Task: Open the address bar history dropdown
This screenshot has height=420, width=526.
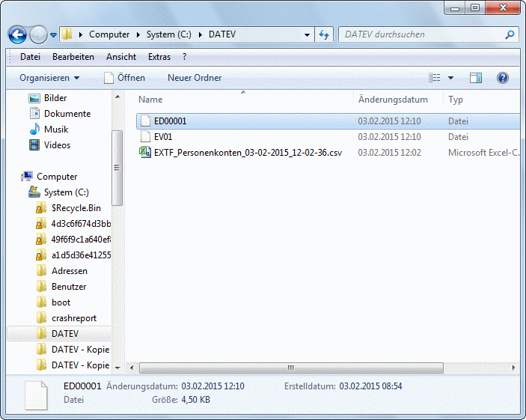Action: (x=307, y=34)
